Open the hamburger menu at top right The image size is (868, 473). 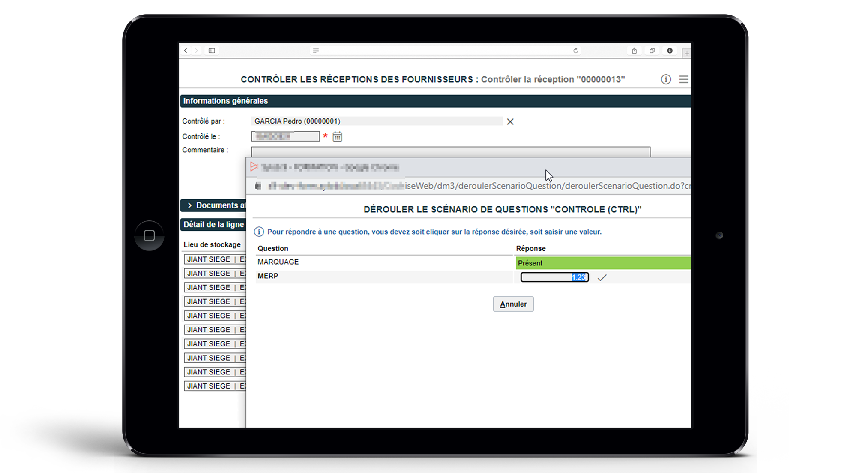click(x=684, y=79)
